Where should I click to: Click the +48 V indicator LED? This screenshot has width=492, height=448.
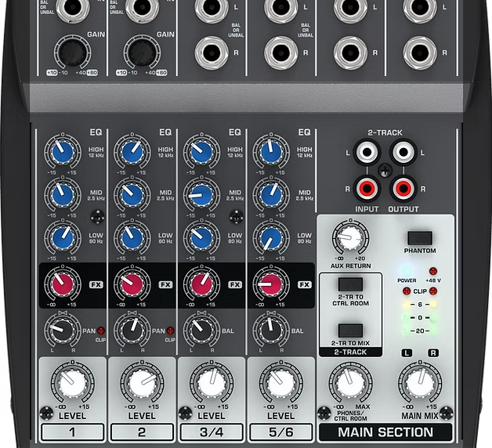coord(433,271)
